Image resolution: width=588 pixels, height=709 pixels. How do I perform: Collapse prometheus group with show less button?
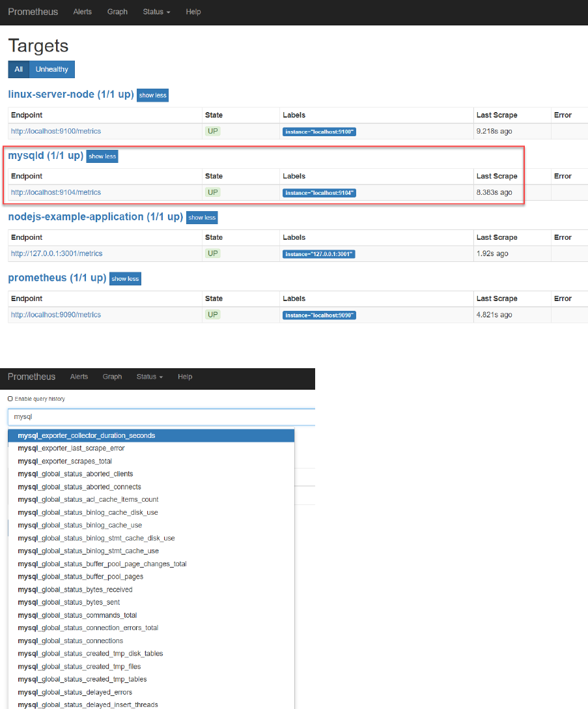click(x=125, y=278)
